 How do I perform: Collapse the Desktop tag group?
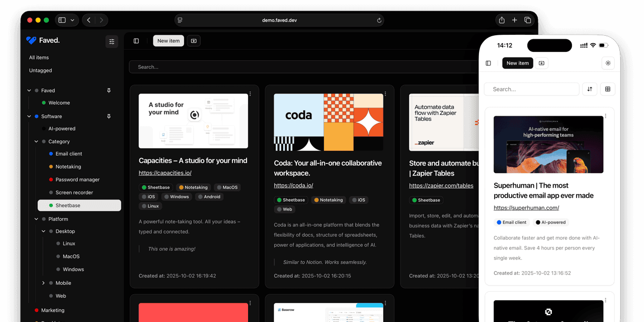tap(43, 231)
